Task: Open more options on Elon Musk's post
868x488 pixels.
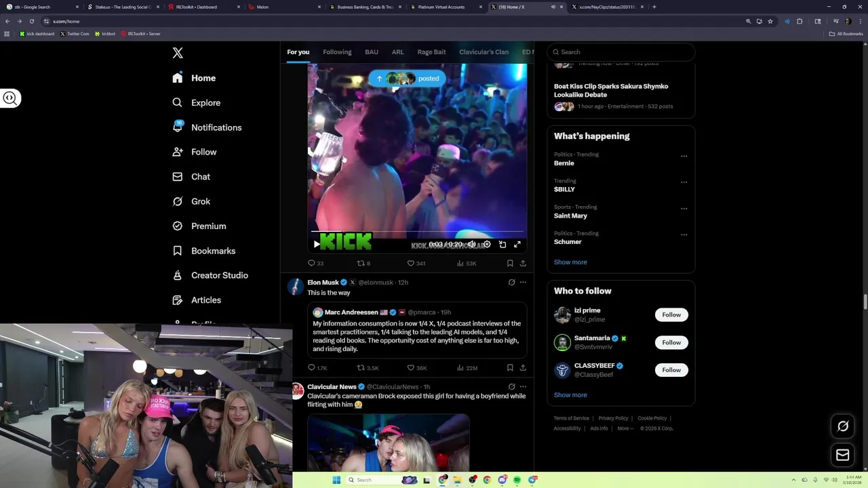Action: [523, 282]
